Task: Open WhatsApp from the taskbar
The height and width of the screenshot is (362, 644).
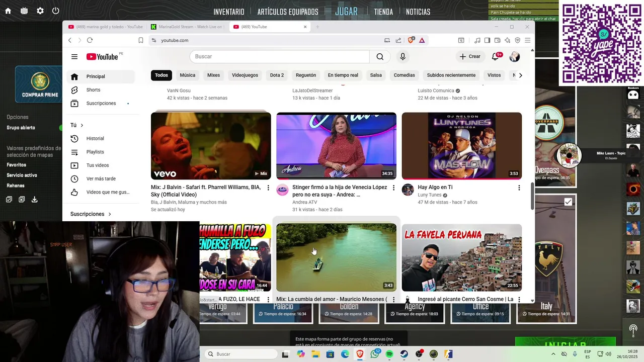Action: tap(375, 354)
